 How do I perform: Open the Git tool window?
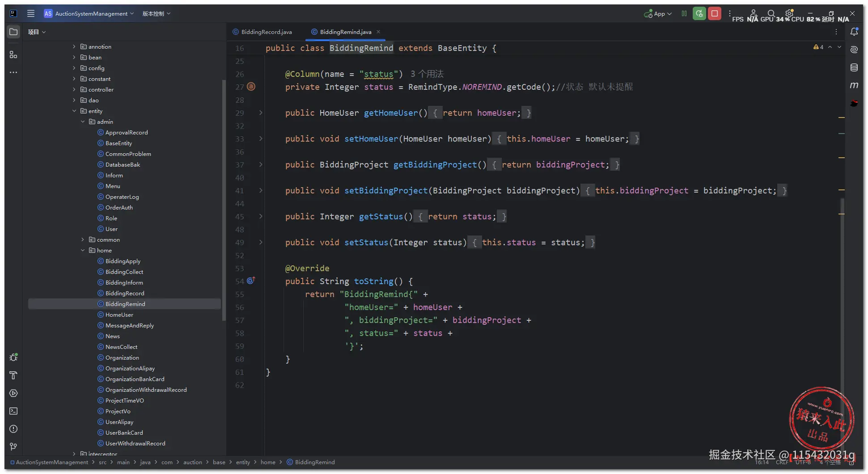coord(13,447)
